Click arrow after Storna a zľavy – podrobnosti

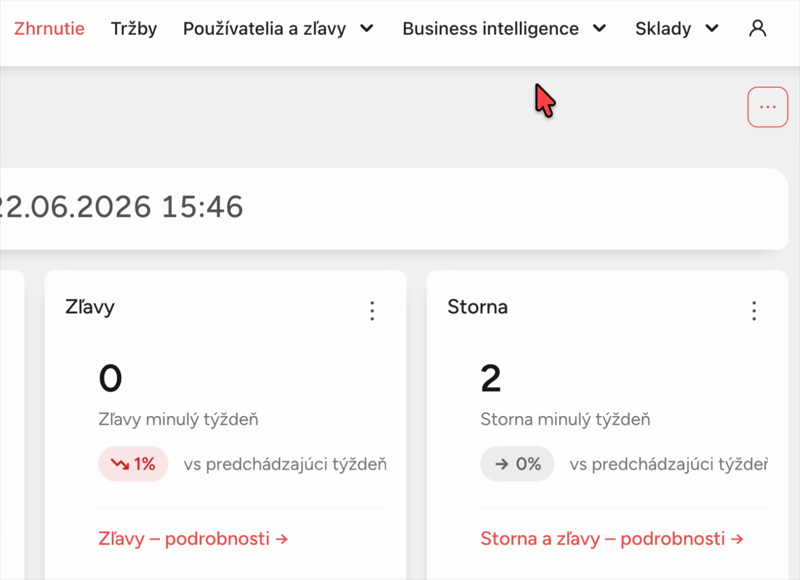click(x=737, y=539)
